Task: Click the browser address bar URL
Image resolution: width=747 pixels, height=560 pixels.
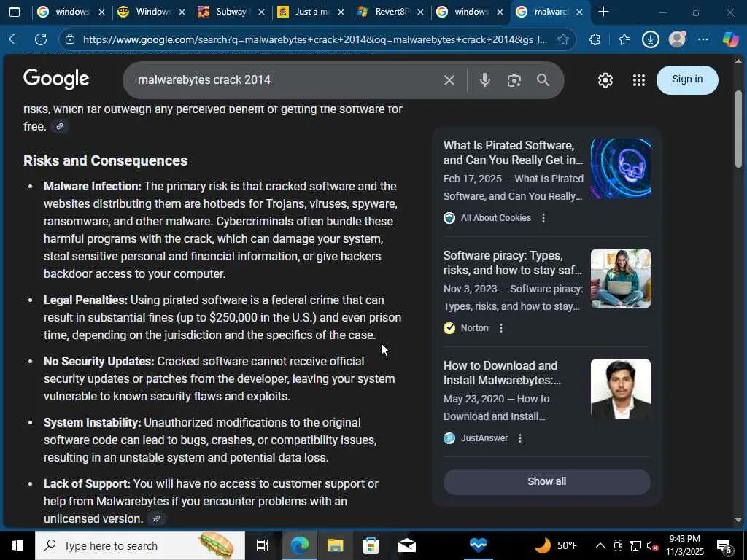Action: [315, 39]
